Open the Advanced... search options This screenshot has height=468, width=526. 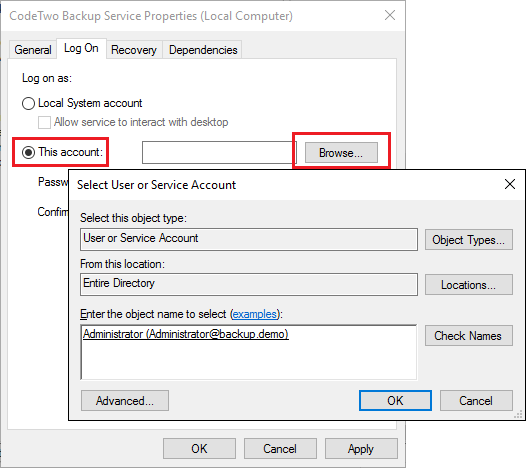[x=125, y=401]
